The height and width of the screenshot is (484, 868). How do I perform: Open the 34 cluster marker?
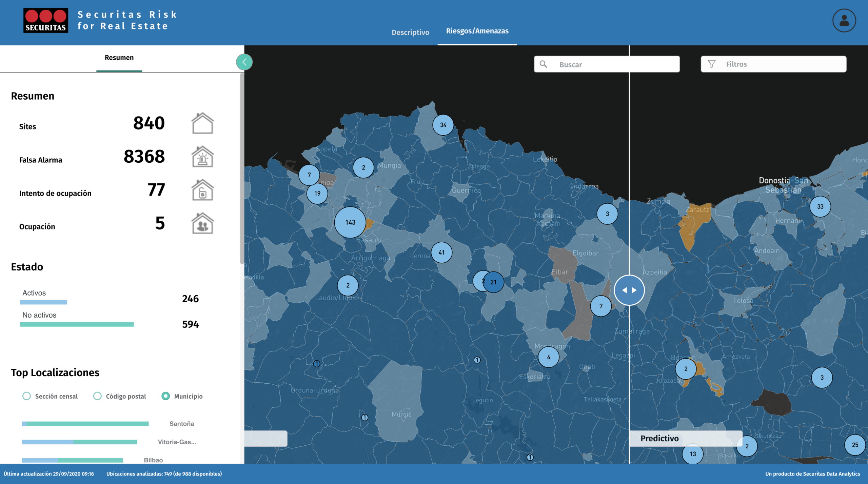[x=443, y=125]
